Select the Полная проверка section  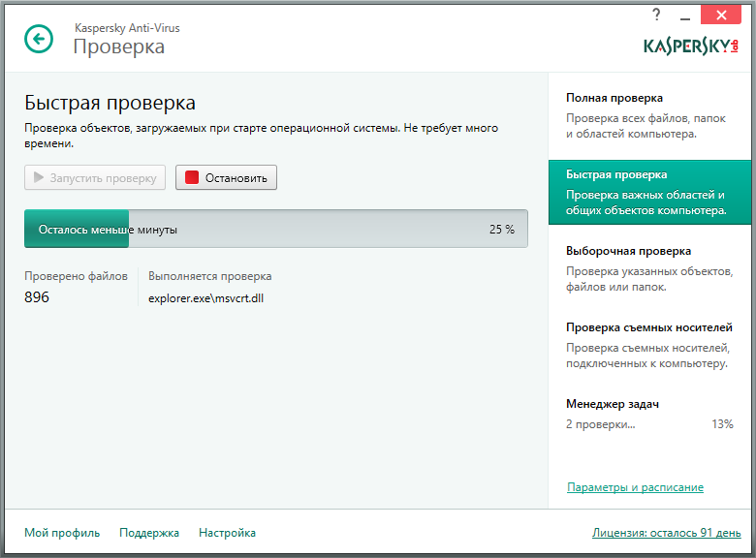click(x=649, y=115)
